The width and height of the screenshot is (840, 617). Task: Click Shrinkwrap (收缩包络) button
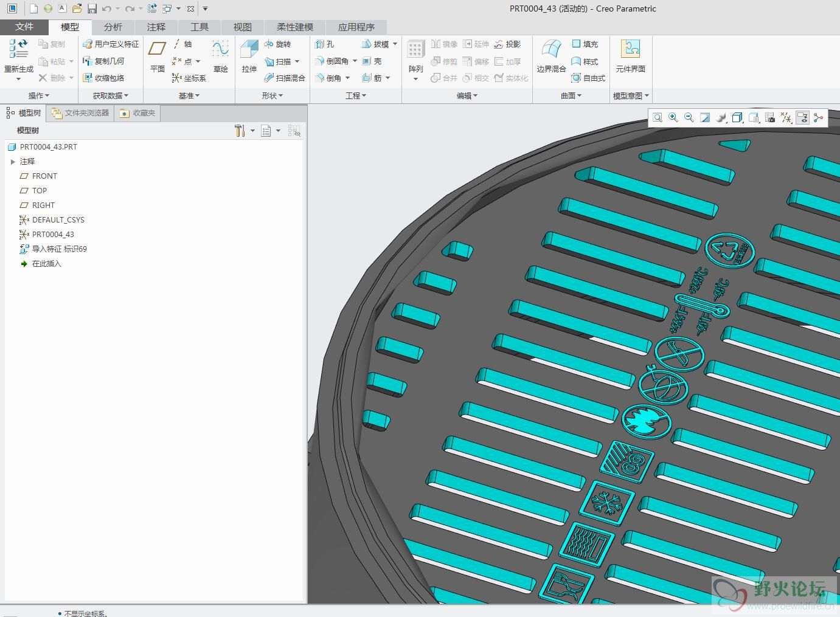[x=103, y=78]
